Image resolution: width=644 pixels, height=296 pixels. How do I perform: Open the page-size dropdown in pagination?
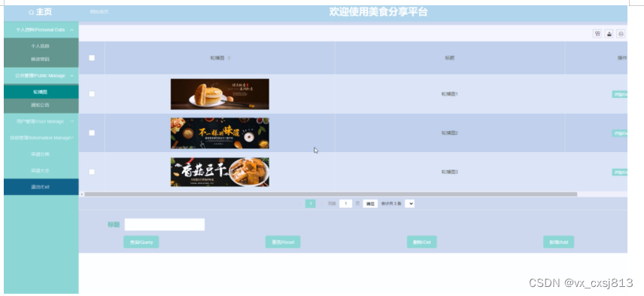(x=409, y=203)
